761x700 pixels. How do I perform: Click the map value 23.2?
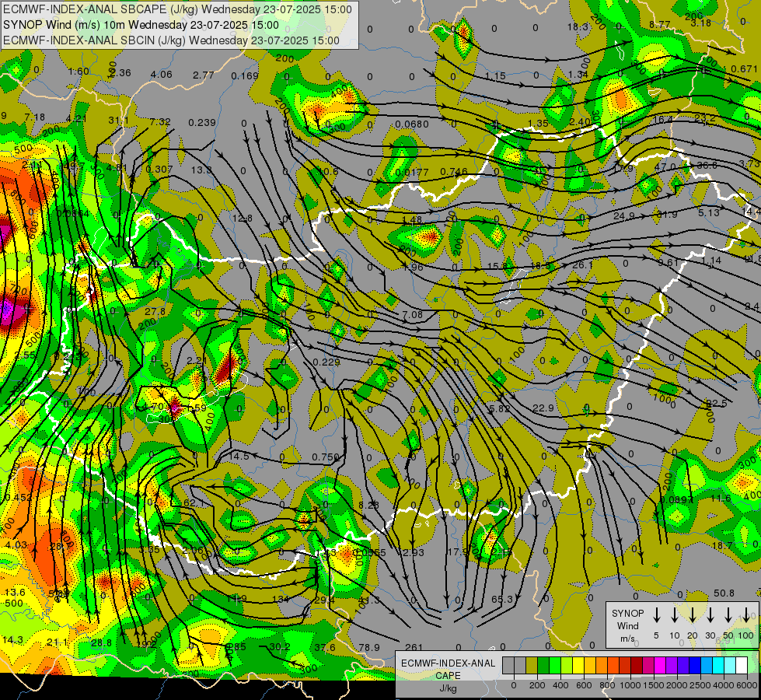[x=705, y=117]
